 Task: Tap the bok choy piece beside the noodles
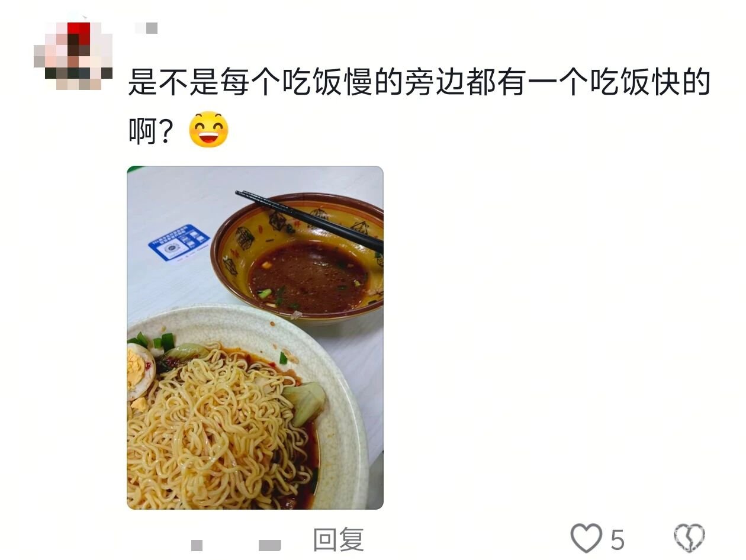pos(304,401)
